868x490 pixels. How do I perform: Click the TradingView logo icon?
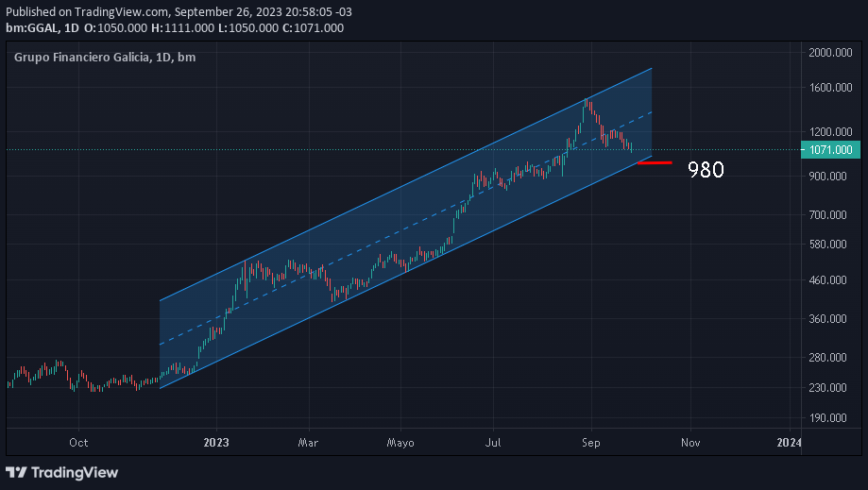coord(16,472)
